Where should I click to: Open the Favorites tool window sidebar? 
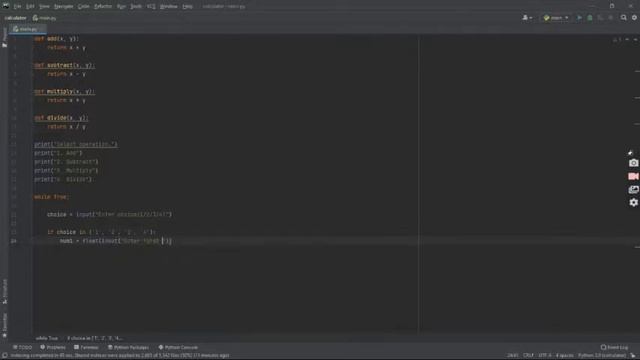[4, 325]
